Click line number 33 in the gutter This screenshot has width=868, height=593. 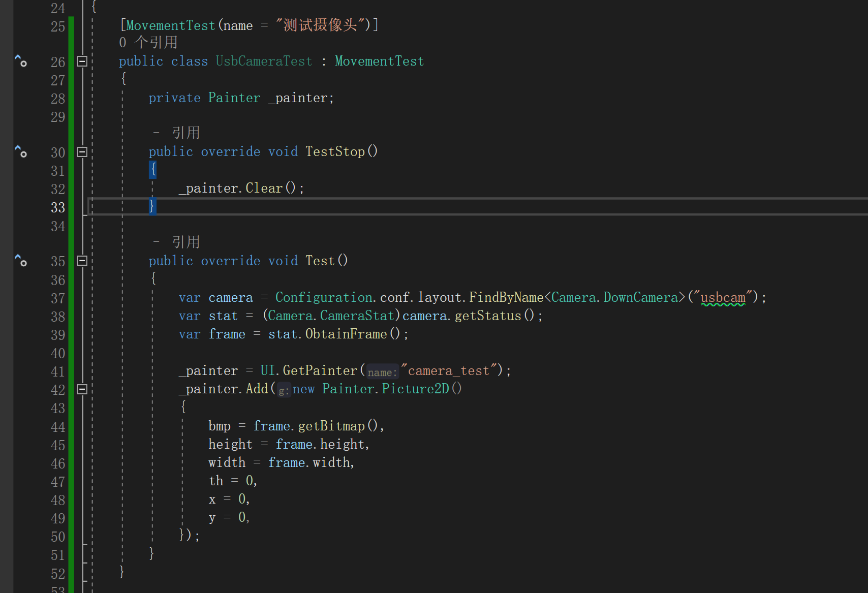[x=58, y=207]
